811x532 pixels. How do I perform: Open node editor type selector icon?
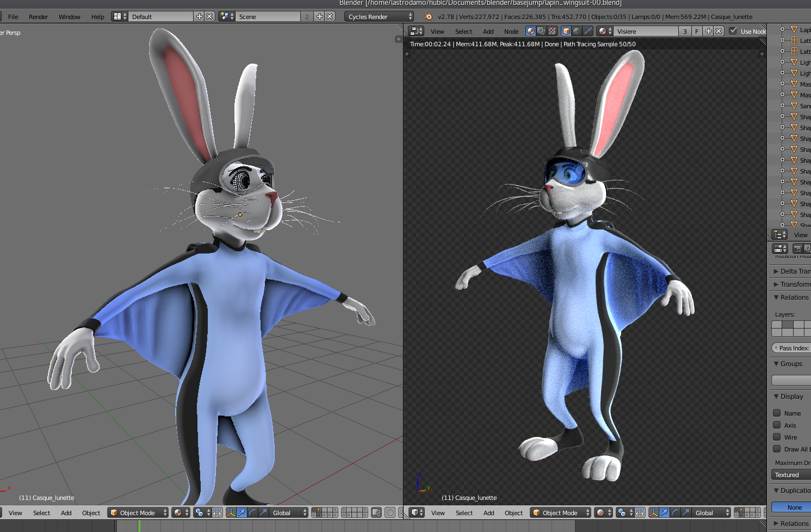(416, 31)
